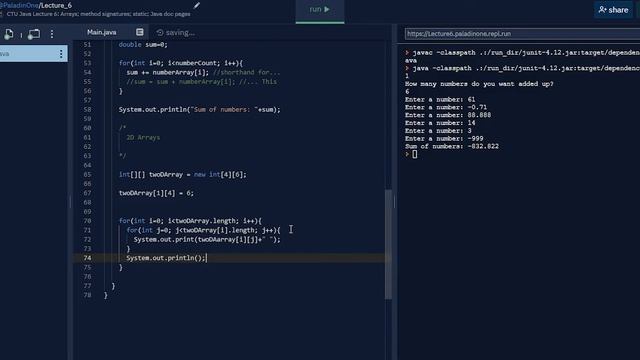Focus the Lecture6 repl.run URL field
640x360 pixels.
(x=522, y=34)
